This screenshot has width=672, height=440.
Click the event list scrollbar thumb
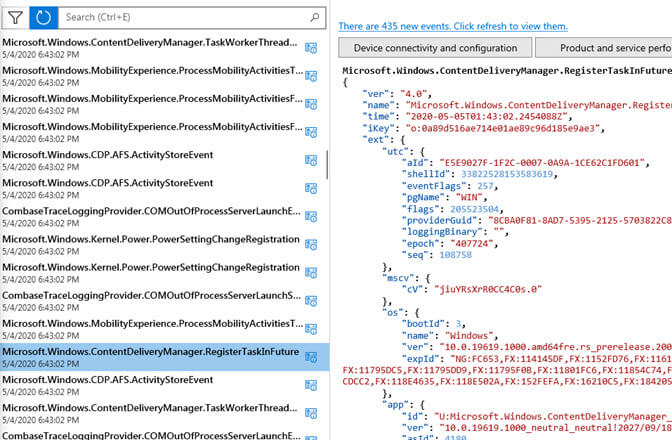coord(327,165)
